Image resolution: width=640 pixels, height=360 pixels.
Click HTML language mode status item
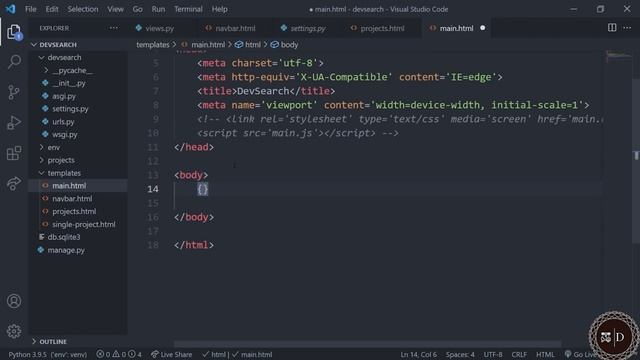(x=545, y=354)
